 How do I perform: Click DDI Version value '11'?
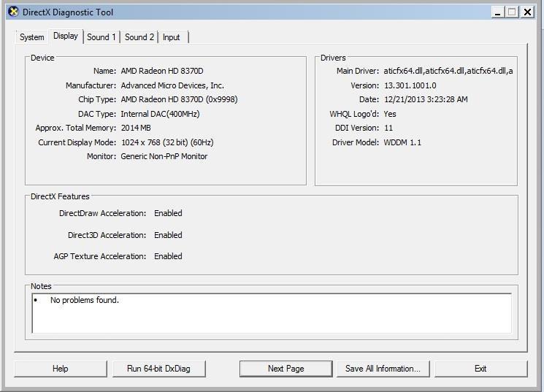tap(388, 128)
